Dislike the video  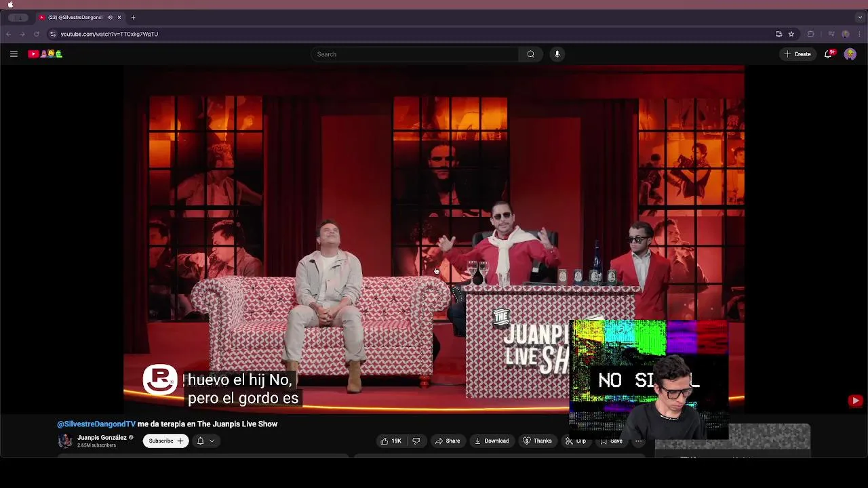coord(416,441)
